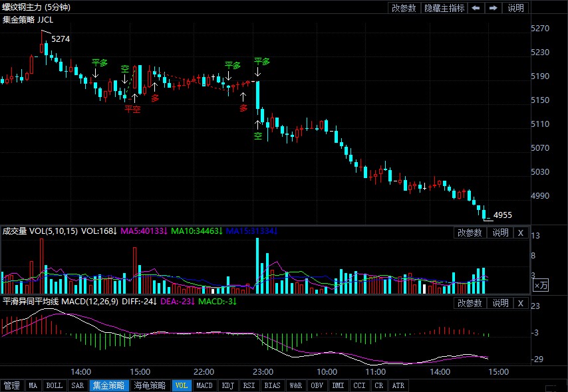Click the left arrow navigation icon
568x392 pixels.
pos(476,8)
